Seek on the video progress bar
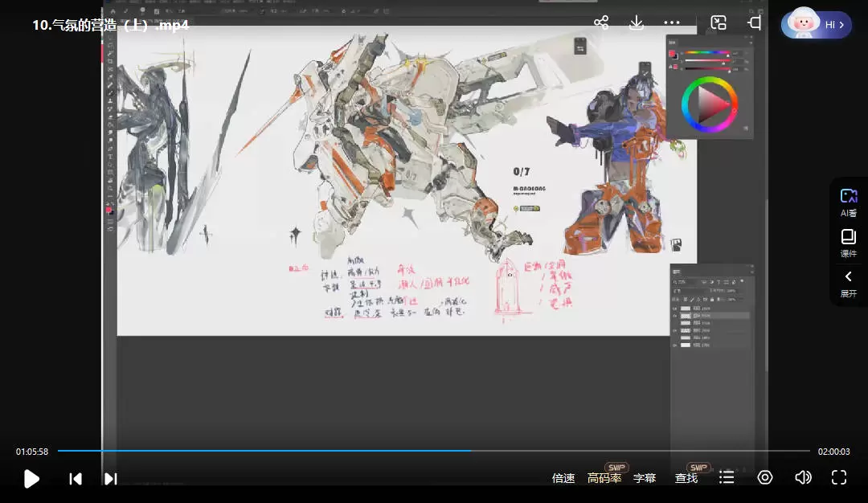 [x=433, y=451]
